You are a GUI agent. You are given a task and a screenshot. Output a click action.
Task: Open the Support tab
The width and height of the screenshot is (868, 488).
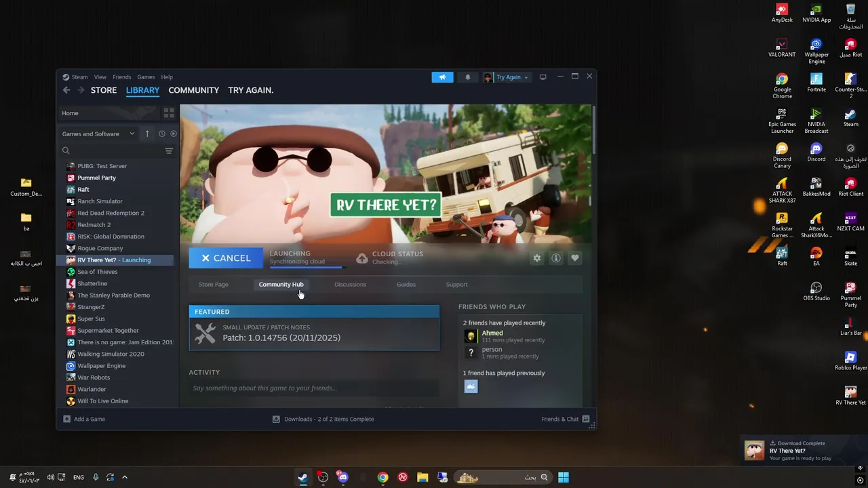(x=456, y=285)
